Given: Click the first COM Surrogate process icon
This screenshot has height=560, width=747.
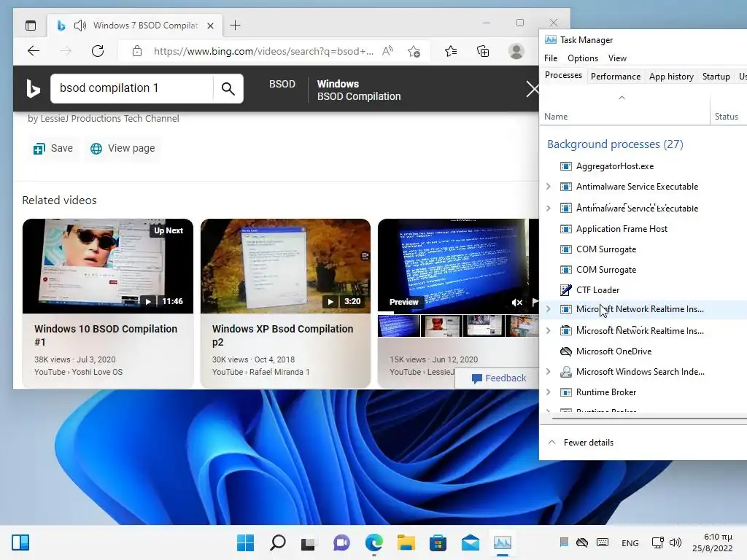Looking at the screenshot, I should tap(565, 249).
